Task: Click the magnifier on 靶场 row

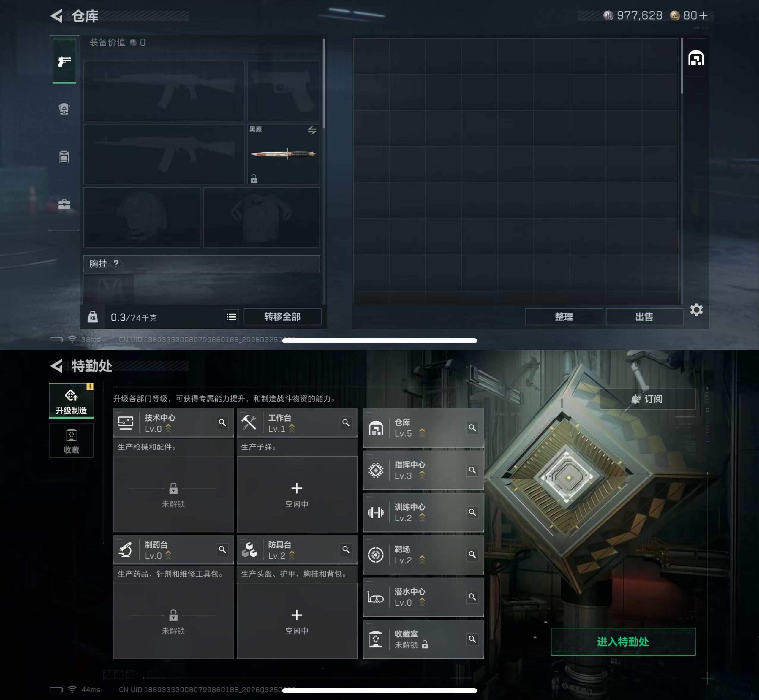Action: (x=472, y=555)
